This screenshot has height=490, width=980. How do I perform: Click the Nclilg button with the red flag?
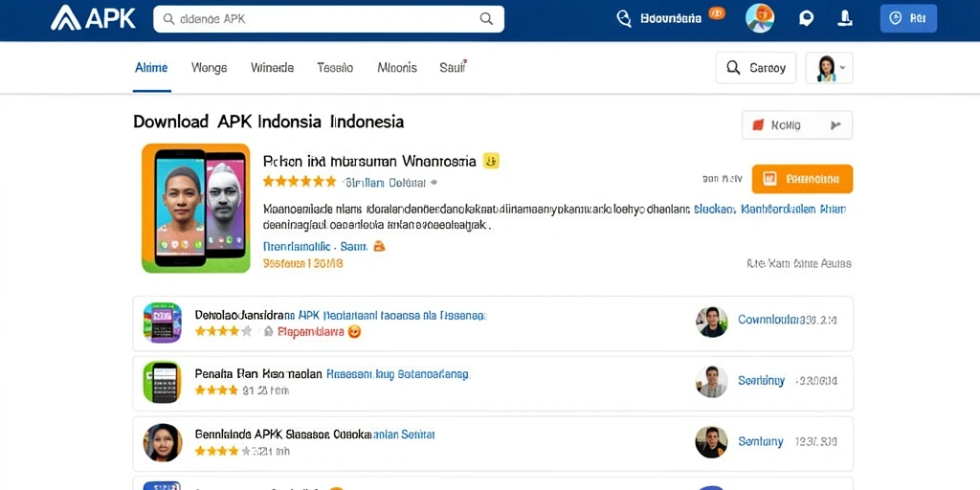pyautogui.click(x=797, y=125)
